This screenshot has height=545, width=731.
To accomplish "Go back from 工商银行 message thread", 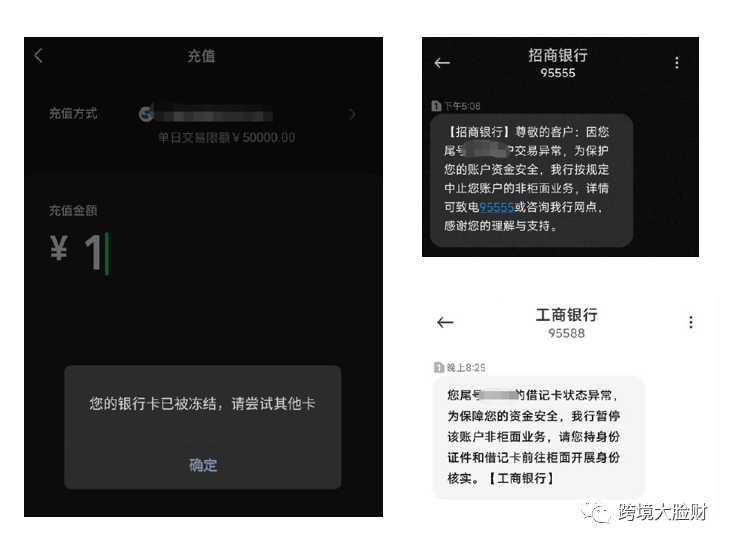I will click(445, 322).
